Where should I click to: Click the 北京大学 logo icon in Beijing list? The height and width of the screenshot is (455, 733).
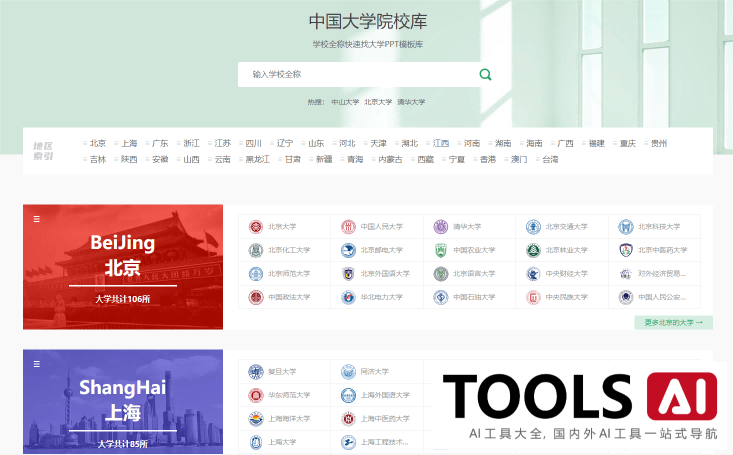click(x=256, y=226)
